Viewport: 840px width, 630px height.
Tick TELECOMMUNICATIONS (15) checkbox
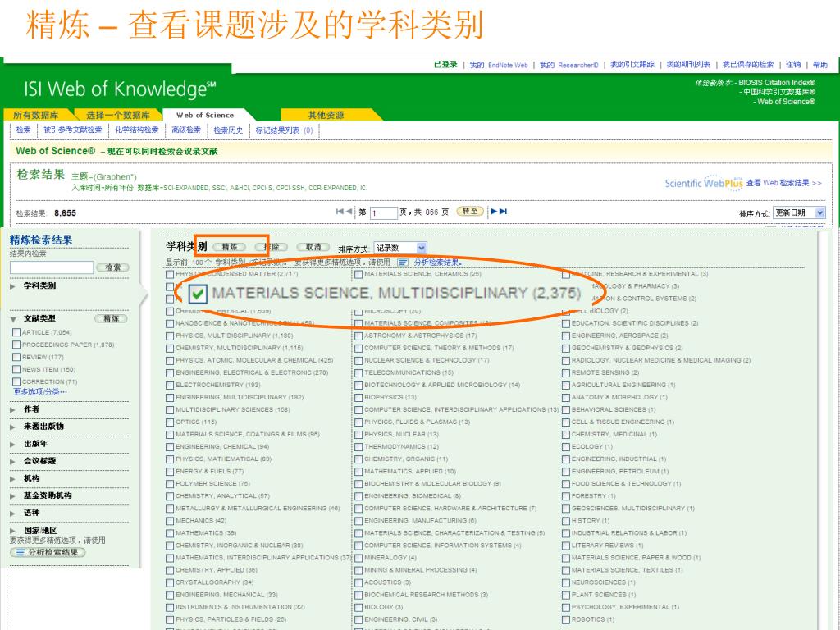(358, 373)
